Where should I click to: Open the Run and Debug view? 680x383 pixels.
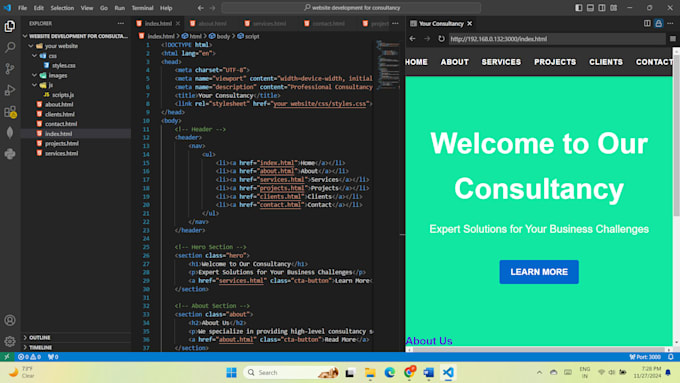click(x=10, y=90)
